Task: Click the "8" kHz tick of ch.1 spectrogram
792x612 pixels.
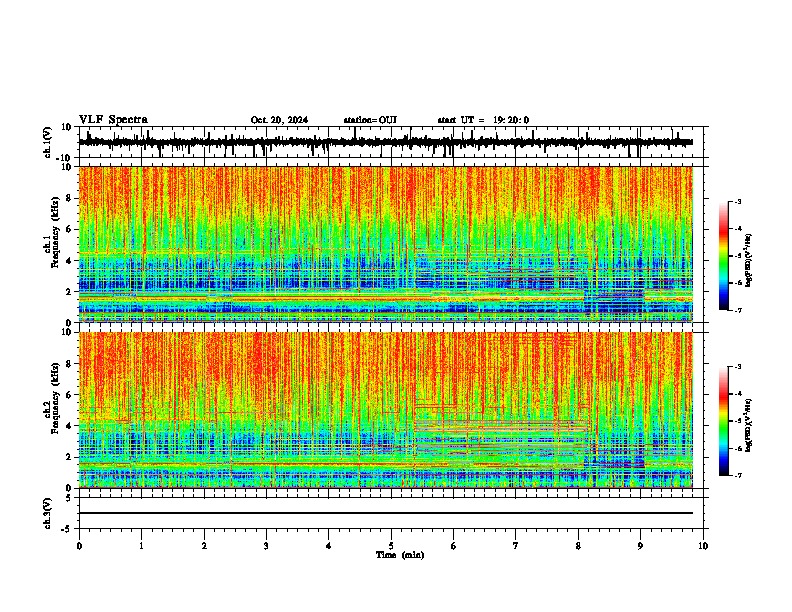Action: tap(70, 198)
